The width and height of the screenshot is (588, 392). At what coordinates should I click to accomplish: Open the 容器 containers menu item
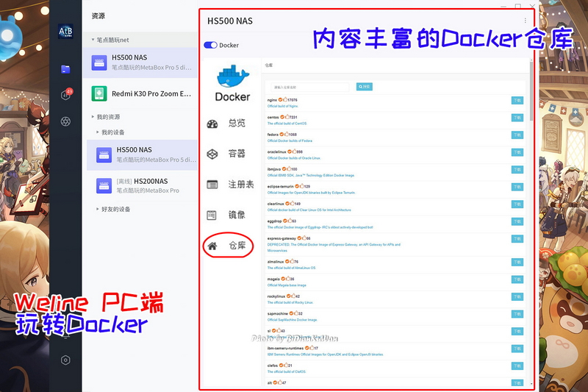[x=228, y=154]
